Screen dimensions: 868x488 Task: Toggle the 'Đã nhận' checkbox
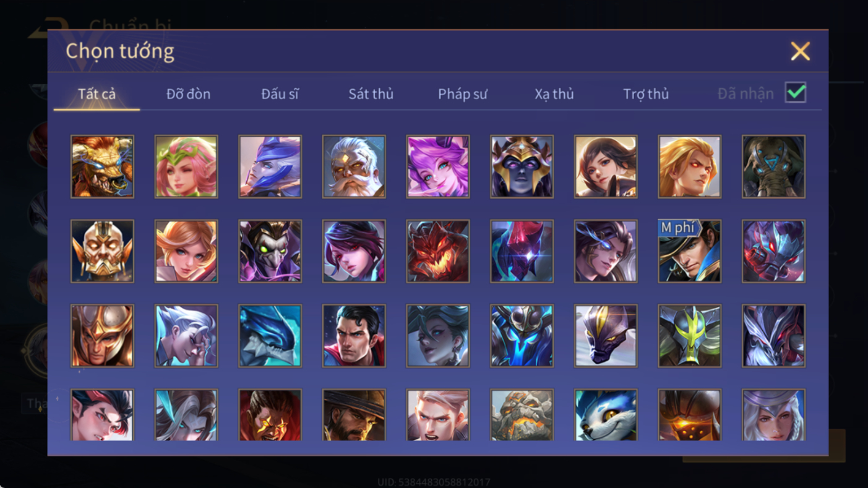click(x=796, y=93)
